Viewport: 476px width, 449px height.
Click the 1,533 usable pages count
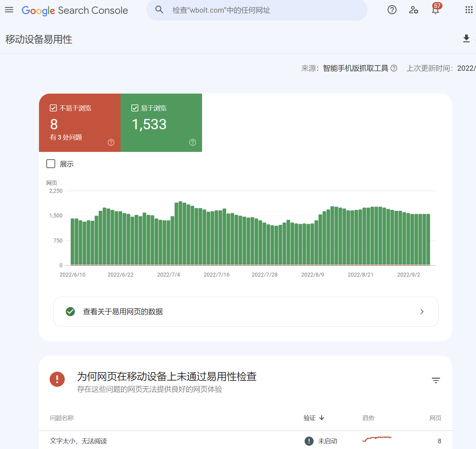149,124
